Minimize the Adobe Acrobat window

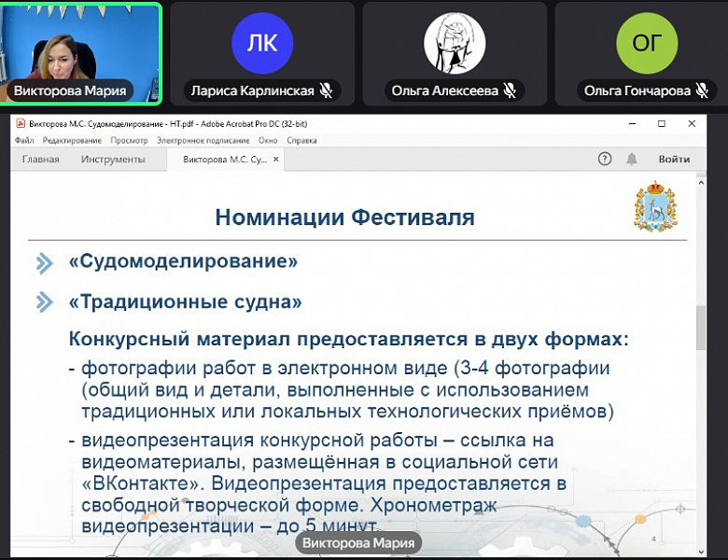[633, 123]
